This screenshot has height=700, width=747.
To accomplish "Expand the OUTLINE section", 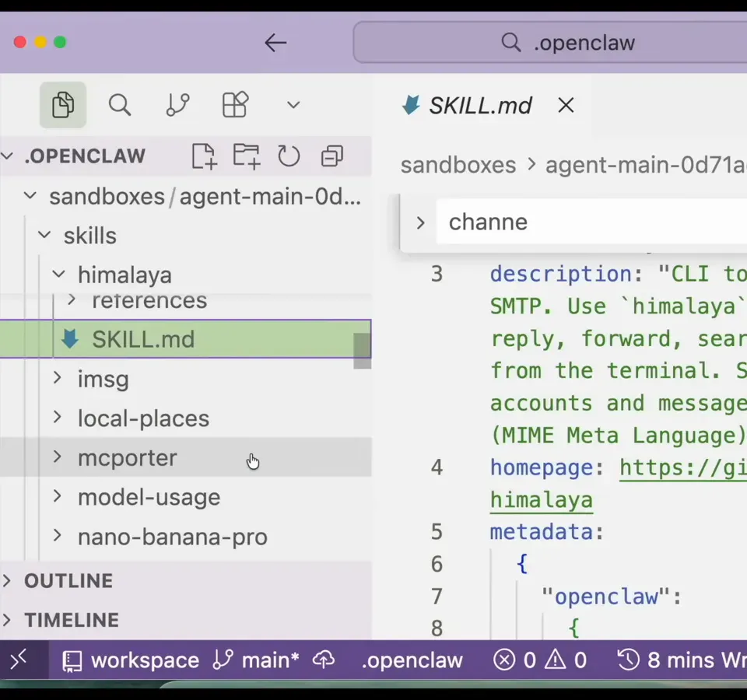I will click(x=186, y=581).
